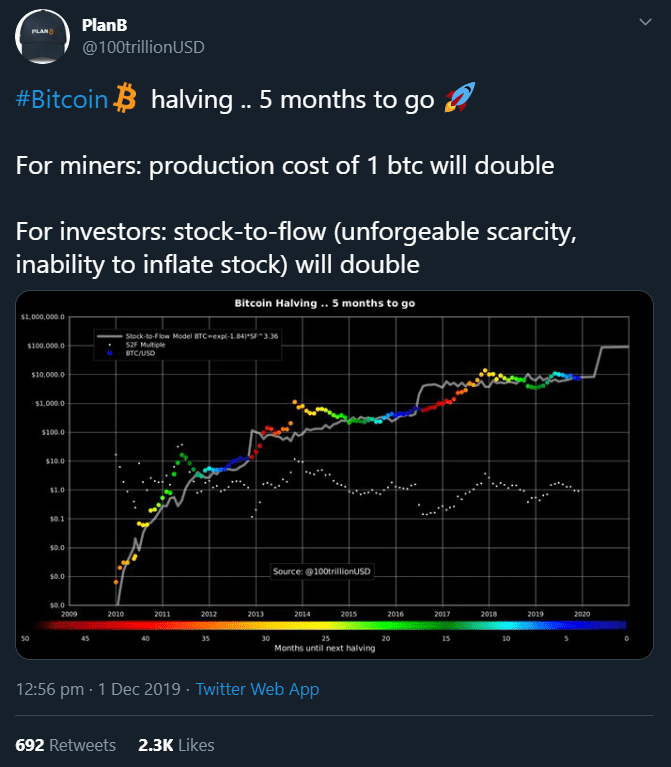
Task: Click the PlanB profile avatar
Action: (44, 40)
